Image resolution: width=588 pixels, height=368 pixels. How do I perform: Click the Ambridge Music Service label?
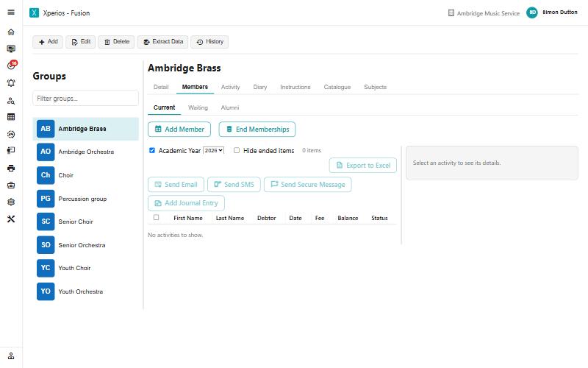(x=488, y=13)
